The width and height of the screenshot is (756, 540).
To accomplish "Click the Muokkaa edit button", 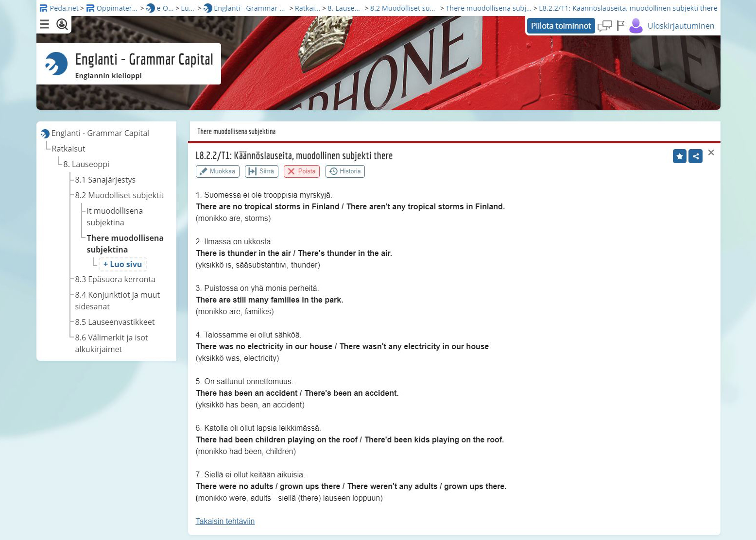I will tap(217, 171).
